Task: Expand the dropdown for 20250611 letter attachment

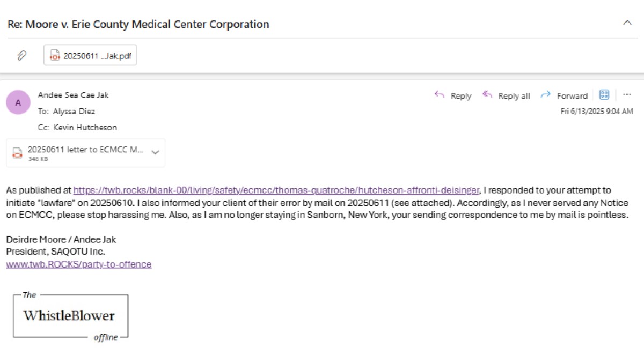Action: [155, 152]
